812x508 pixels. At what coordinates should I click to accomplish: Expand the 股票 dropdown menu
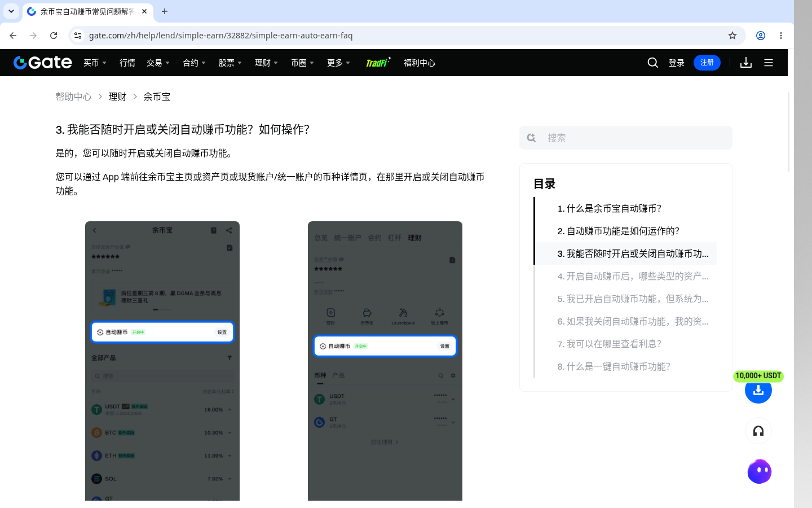click(x=230, y=63)
